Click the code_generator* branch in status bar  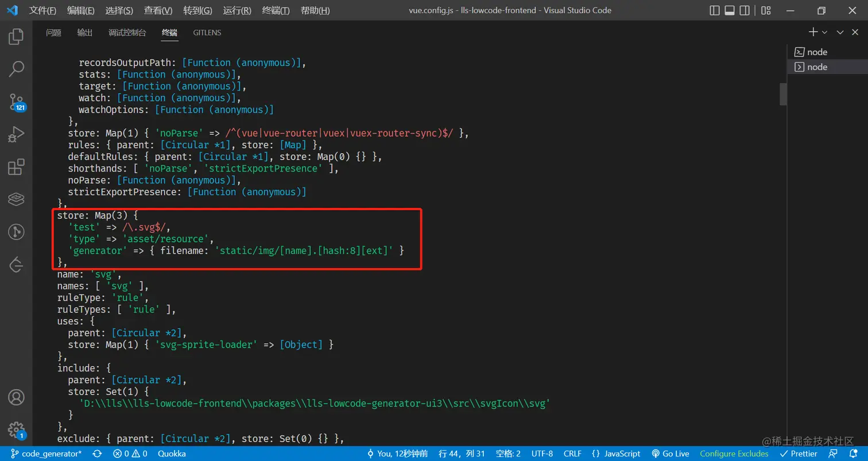pos(46,454)
